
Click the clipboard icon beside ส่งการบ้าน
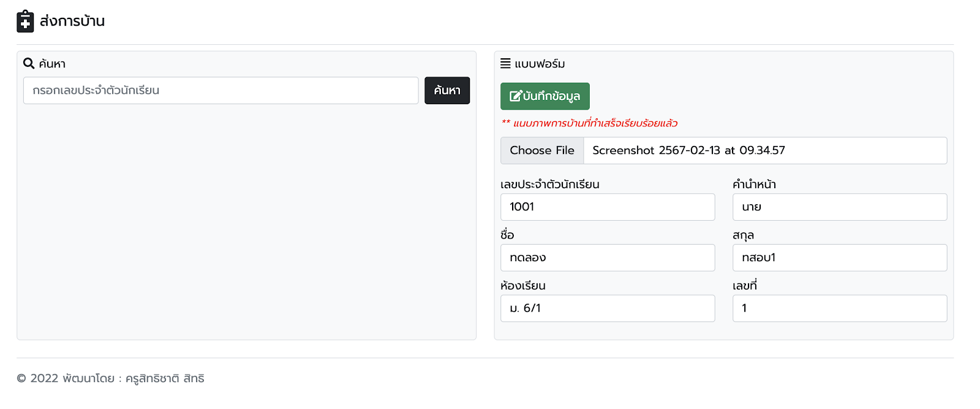[25, 21]
